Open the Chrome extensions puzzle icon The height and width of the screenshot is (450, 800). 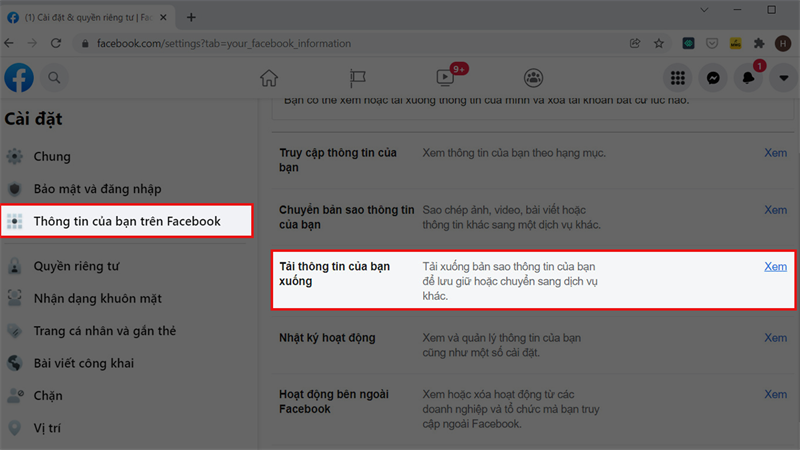pyautogui.click(x=759, y=43)
